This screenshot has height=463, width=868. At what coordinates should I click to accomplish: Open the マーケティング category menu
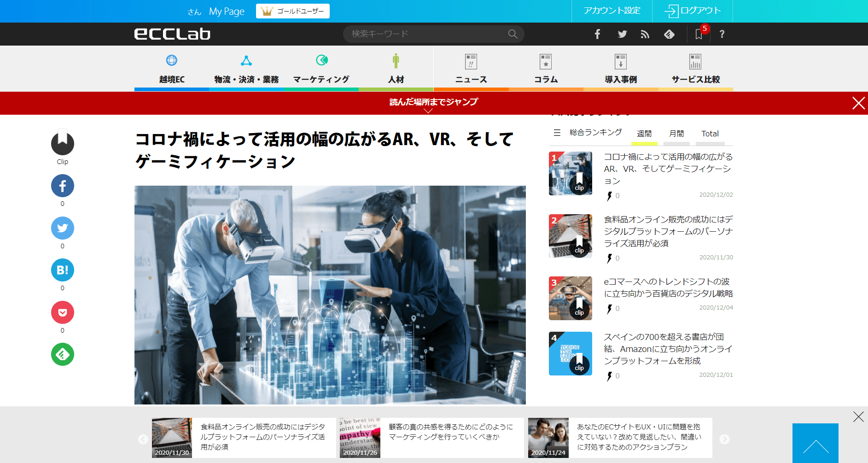click(x=321, y=69)
